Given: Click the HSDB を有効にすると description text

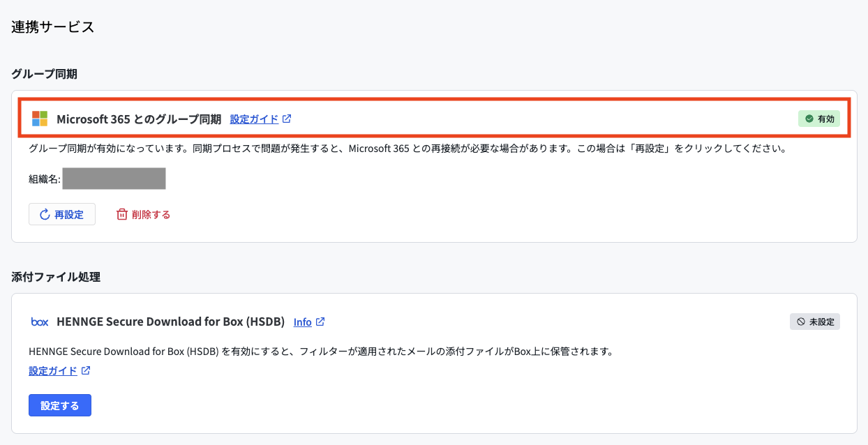Looking at the screenshot, I should 320,352.
